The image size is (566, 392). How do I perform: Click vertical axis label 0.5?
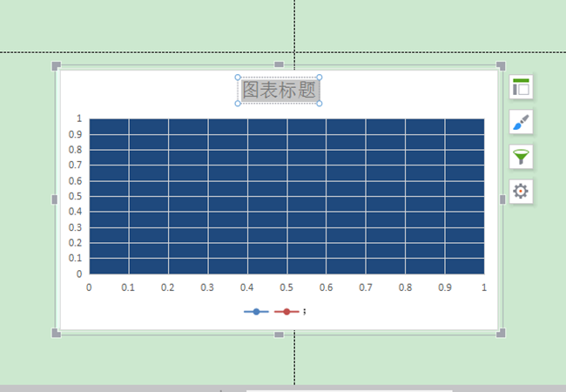point(75,196)
